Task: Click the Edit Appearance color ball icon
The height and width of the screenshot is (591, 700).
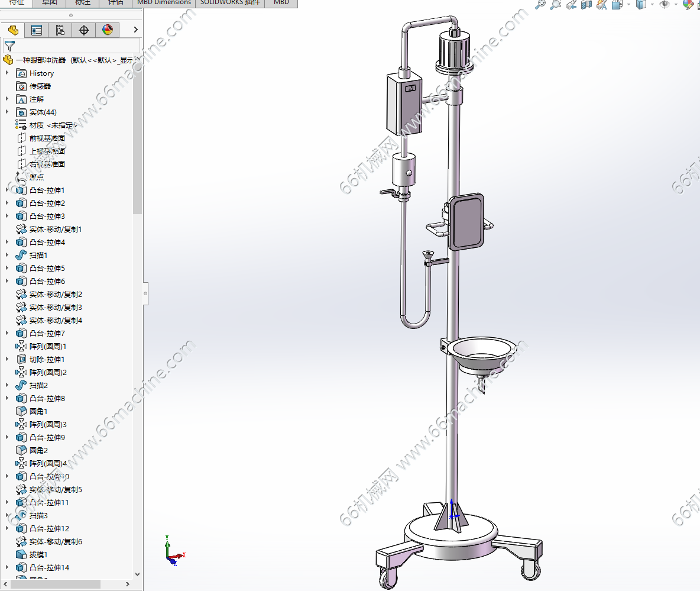Action: coord(688,5)
